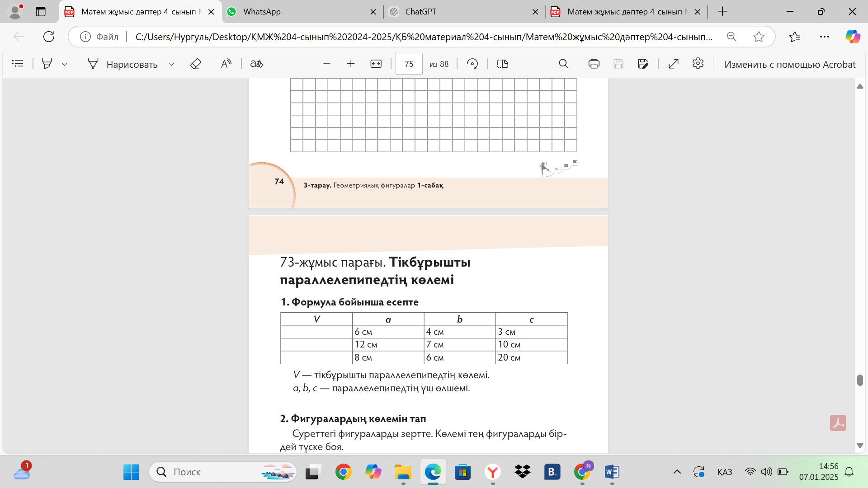Image resolution: width=868 pixels, height=488 pixels.
Task: Click the Acrobat floating button
Action: pos(838,423)
